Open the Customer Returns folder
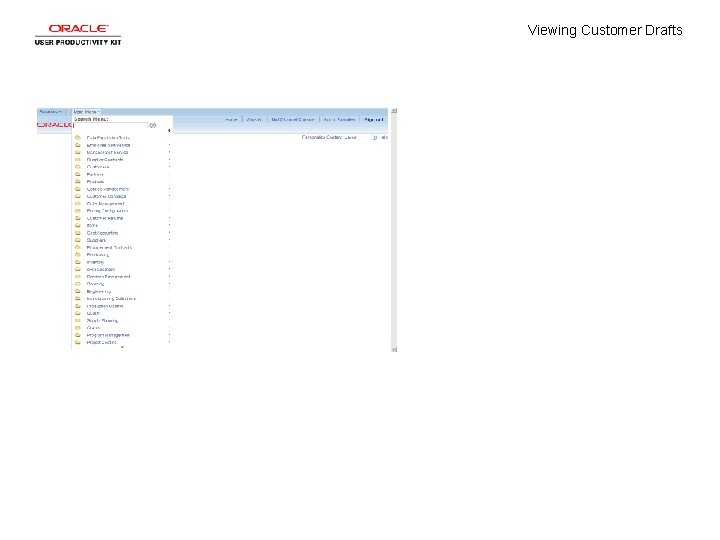Viewport: 720px width, 540px height. [x=105, y=219]
